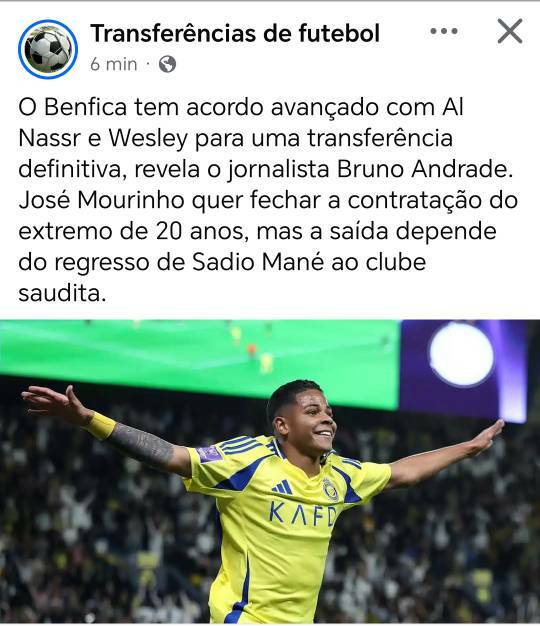
Task: Click the bright stadium floodlight in the photo
Action: pos(461,355)
